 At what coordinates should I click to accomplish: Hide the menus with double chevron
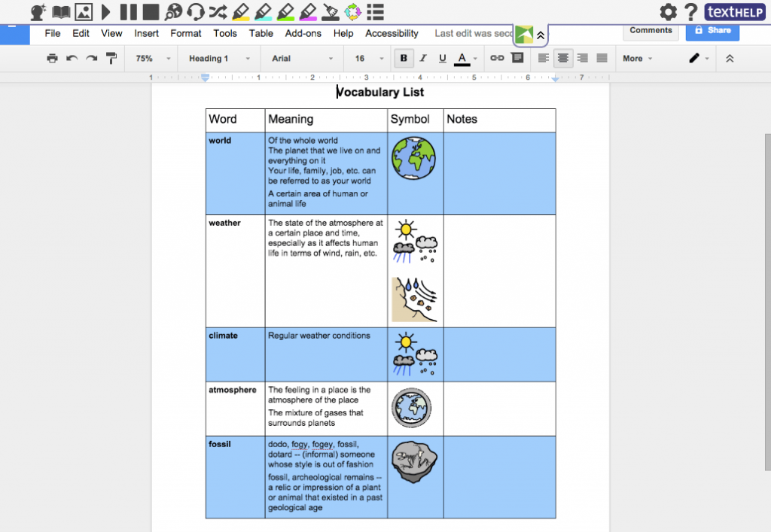730,59
